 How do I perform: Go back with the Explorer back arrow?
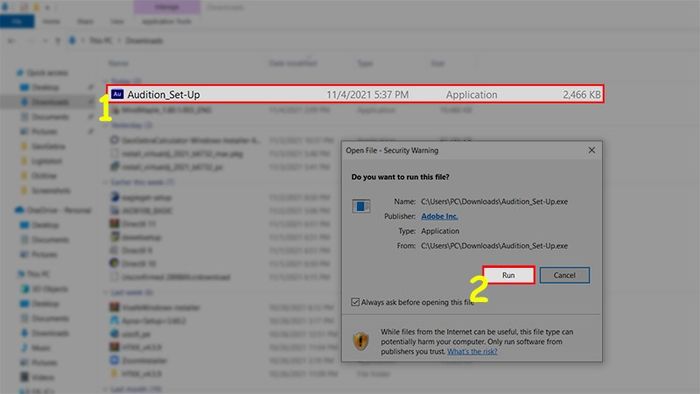[x=11, y=41]
